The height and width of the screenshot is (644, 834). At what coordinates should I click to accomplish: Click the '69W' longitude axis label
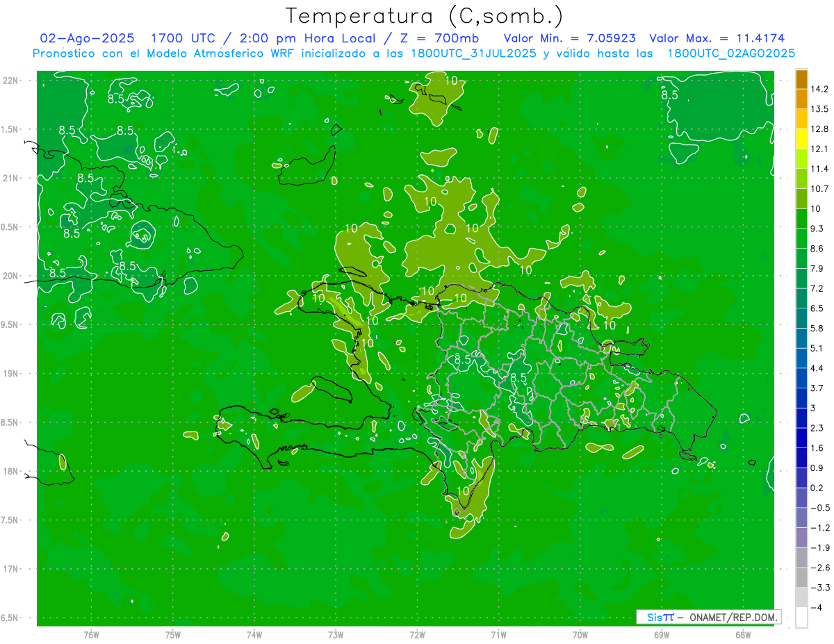pos(662,634)
